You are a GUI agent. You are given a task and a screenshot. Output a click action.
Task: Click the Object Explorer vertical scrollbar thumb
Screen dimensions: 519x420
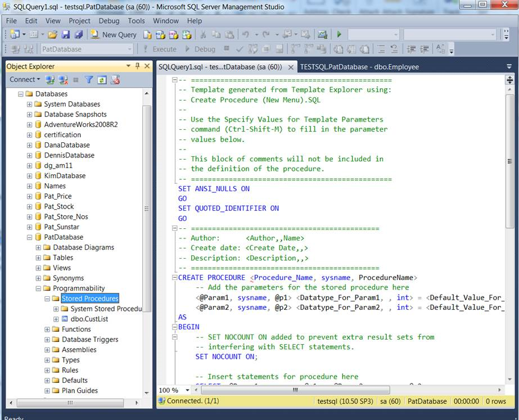pos(147,209)
